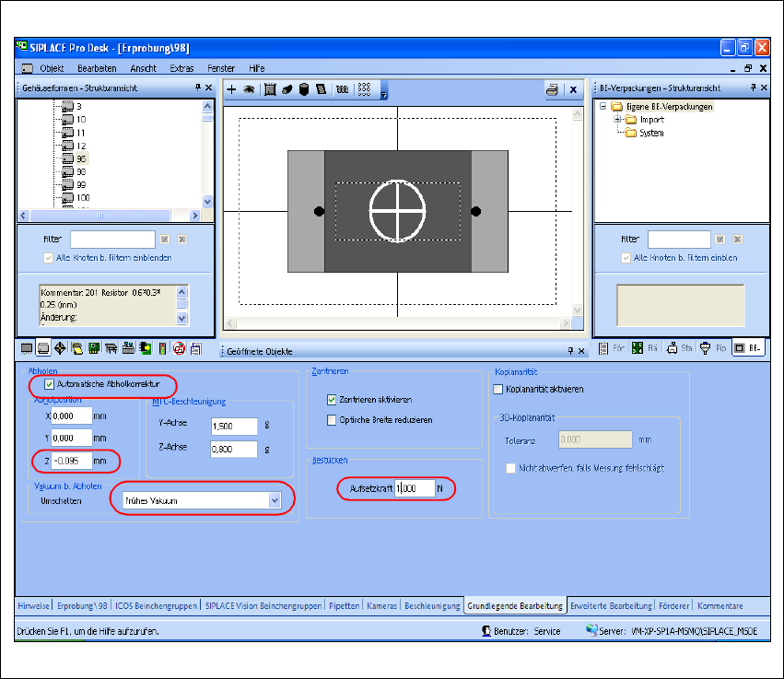Click the green circuit board icon

click(x=94, y=348)
